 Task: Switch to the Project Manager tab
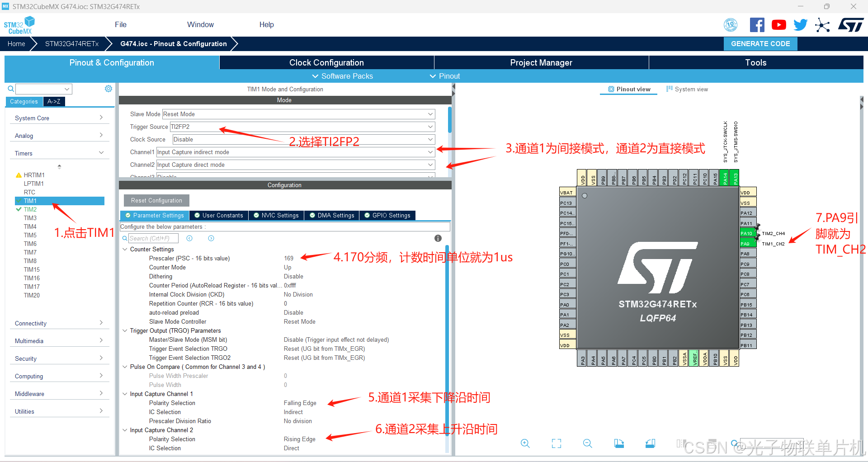[x=541, y=62]
